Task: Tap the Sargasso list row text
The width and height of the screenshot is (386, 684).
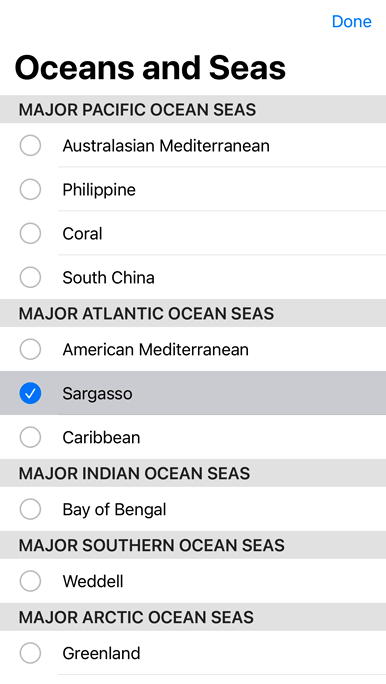Action: pos(97,394)
